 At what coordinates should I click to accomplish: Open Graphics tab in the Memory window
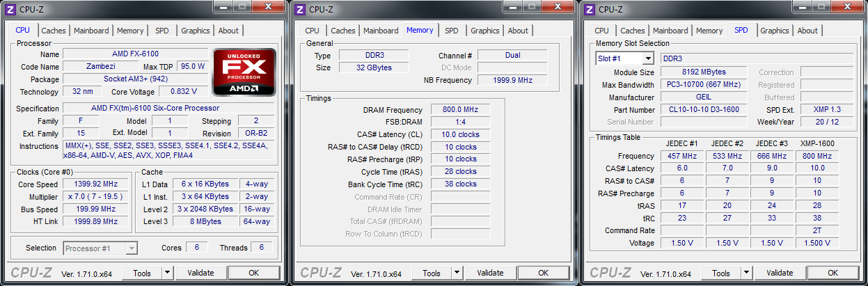(x=484, y=31)
